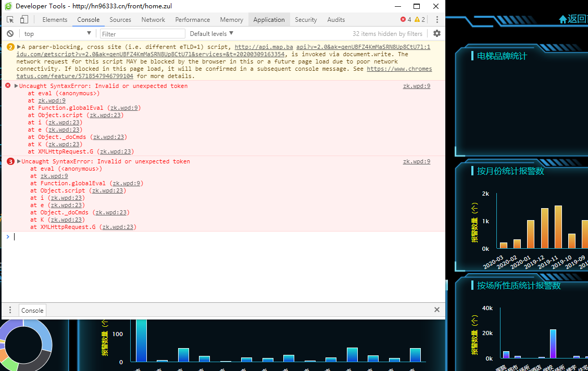Click the tallest purple bar in venue chart
The height and width of the screenshot is (371, 588).
[553, 344]
